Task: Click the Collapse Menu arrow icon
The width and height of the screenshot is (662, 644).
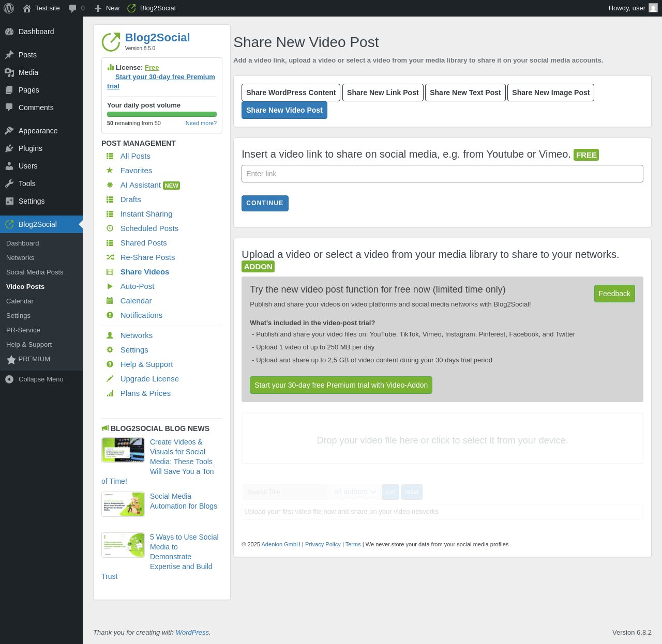Action: 9,379
